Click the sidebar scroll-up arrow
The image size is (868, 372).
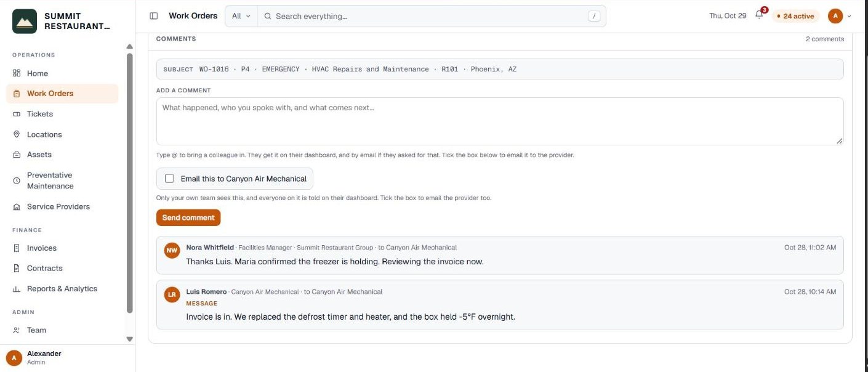(129, 47)
